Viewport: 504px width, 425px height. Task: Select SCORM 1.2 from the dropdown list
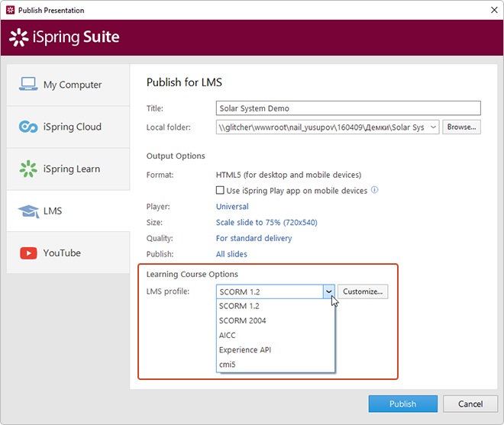[x=276, y=306]
